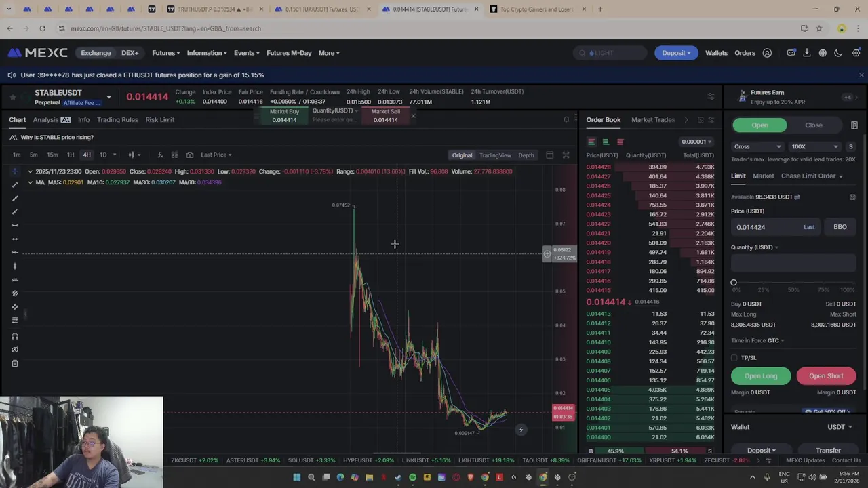Click the download app icon
The image size is (868, 488).
[x=806, y=53]
